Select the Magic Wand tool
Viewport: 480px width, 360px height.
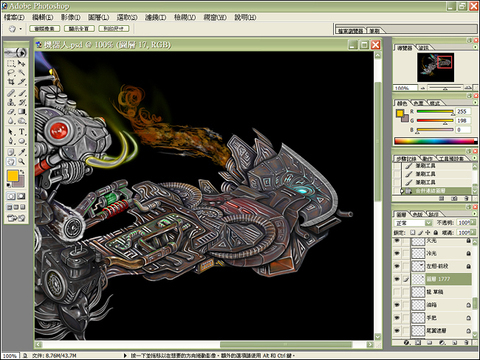[22, 72]
